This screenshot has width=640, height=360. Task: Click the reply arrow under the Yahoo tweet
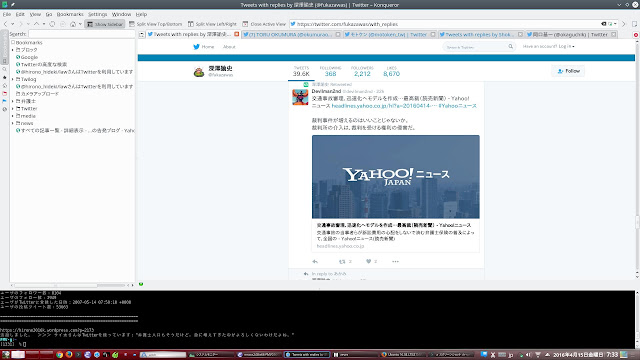315,261
